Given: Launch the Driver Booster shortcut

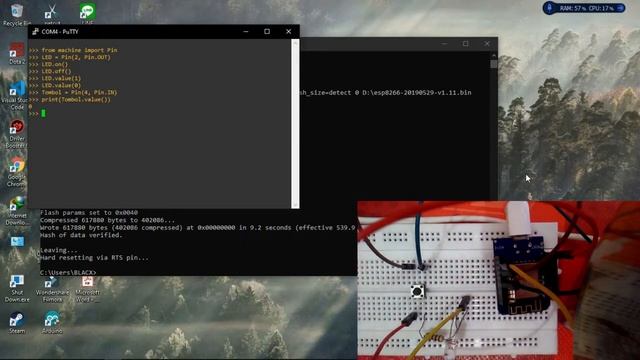Looking at the screenshot, I should point(16,133).
